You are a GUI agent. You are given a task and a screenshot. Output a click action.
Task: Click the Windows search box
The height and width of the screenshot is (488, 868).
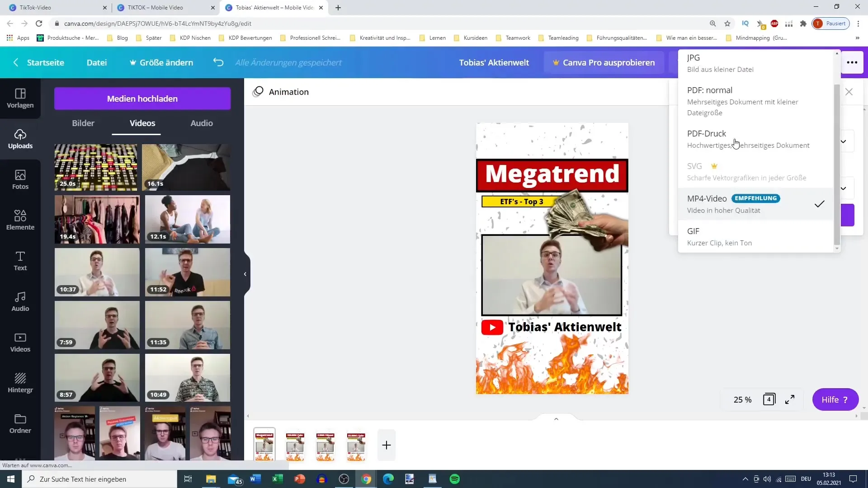pyautogui.click(x=99, y=479)
